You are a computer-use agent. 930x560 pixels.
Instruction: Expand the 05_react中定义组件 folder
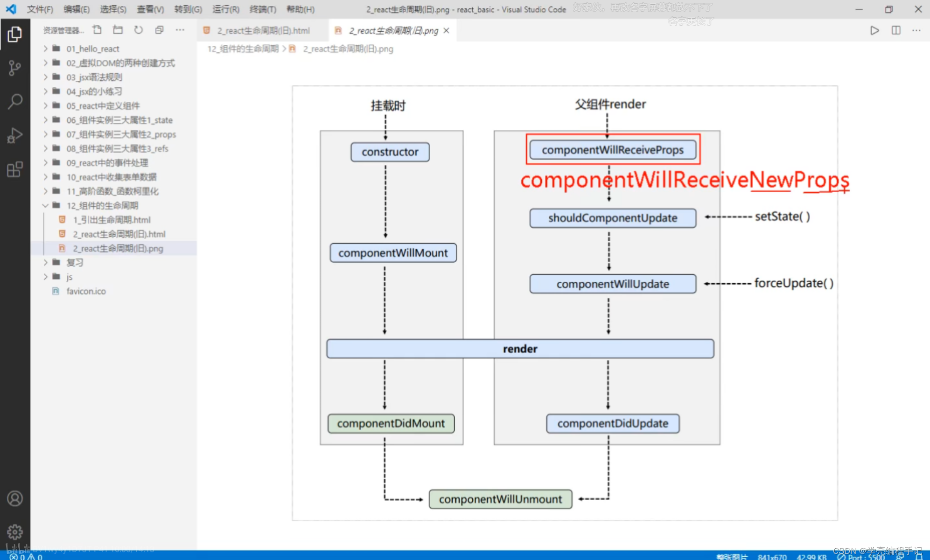(114, 106)
